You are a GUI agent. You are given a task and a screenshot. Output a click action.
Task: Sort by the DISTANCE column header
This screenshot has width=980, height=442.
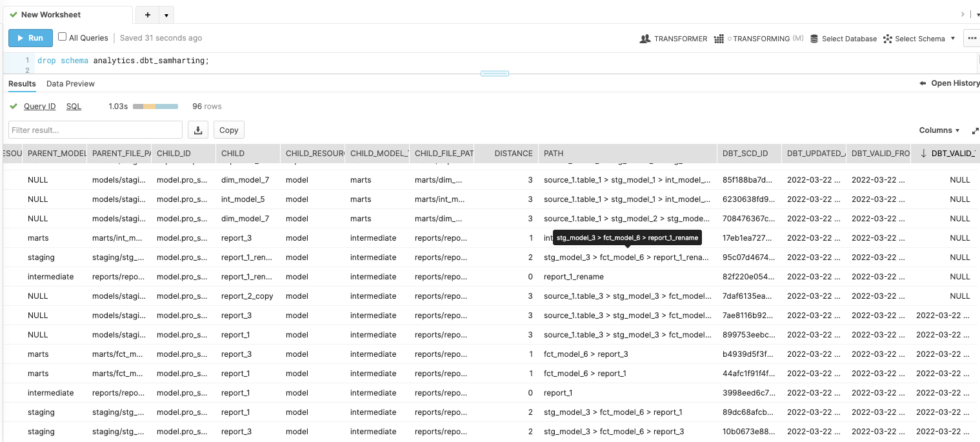506,153
